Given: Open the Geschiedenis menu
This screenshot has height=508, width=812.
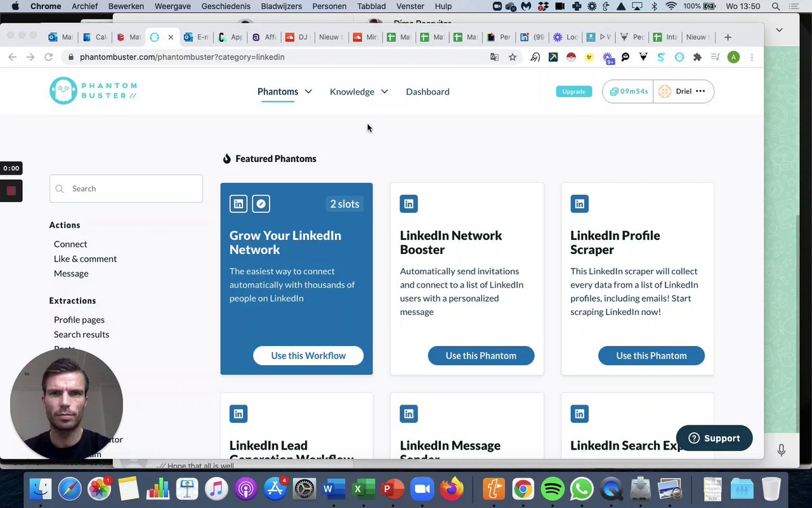Looking at the screenshot, I should pos(226,6).
